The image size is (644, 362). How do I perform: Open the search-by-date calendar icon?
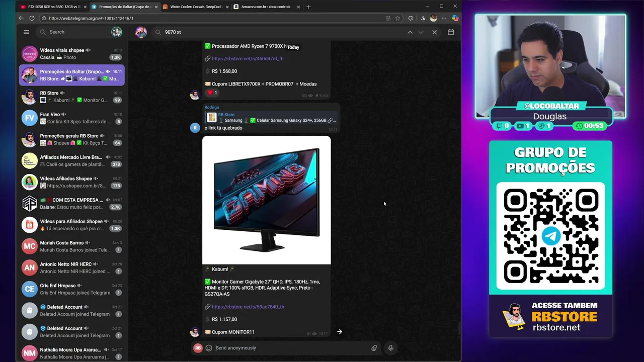point(451,32)
